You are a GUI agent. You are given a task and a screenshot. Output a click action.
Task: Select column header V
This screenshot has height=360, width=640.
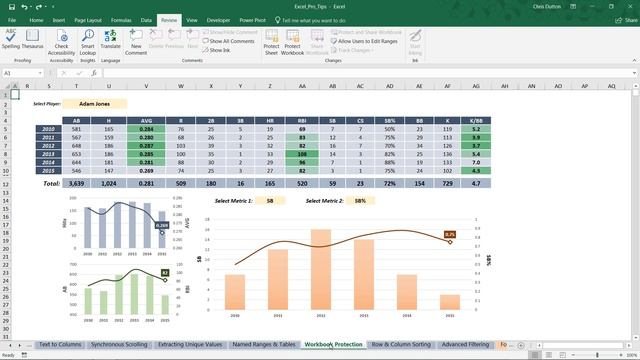click(x=146, y=86)
